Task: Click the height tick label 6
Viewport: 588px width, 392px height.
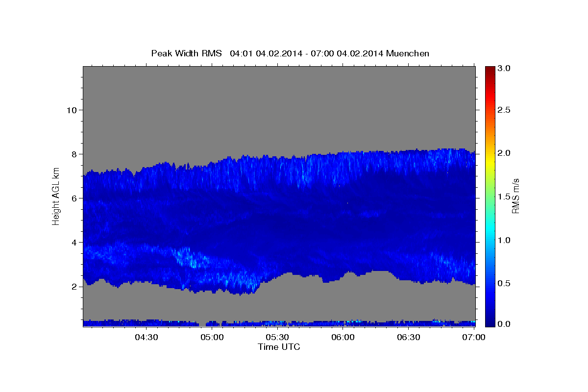Action: [73, 198]
